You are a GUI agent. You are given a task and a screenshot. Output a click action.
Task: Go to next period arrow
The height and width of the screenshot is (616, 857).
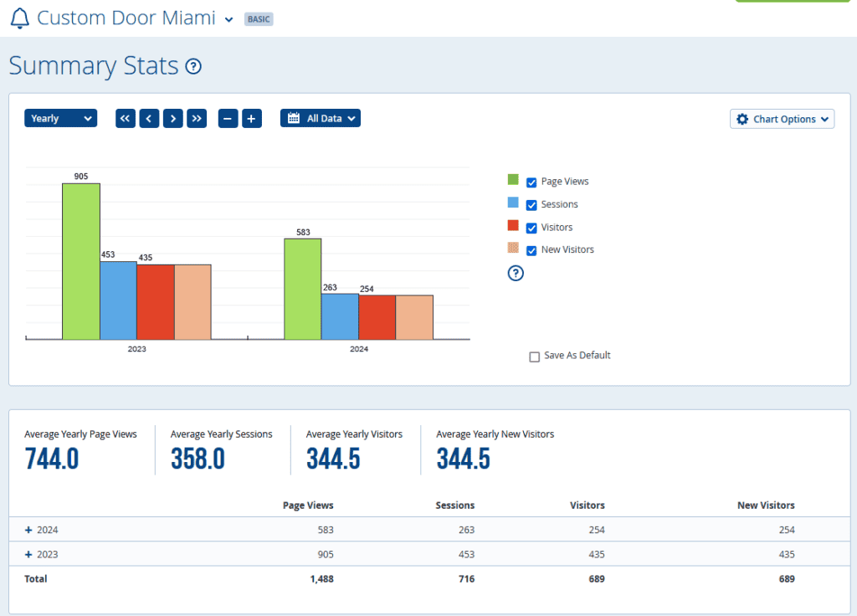click(x=172, y=119)
